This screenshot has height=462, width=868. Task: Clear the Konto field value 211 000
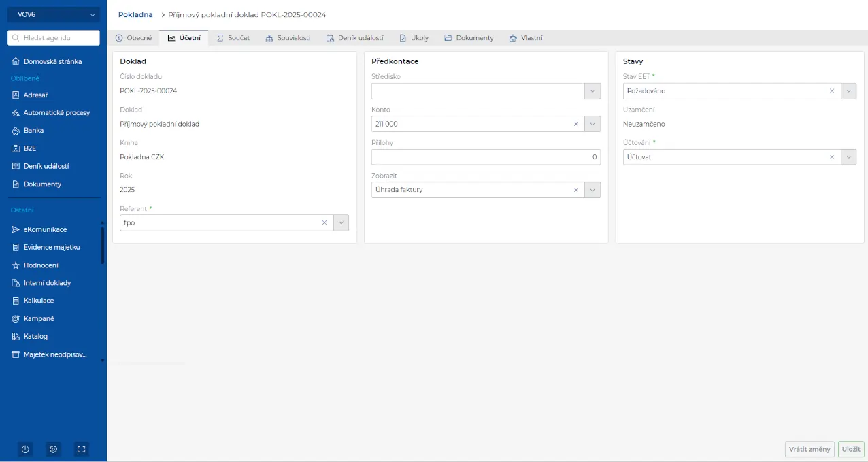tap(576, 124)
